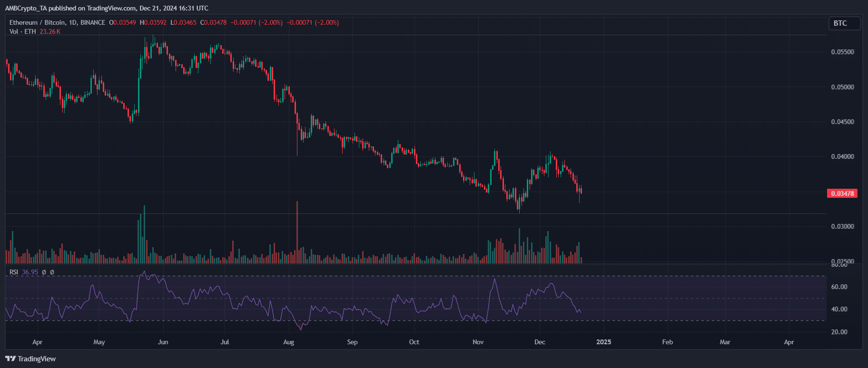Viewport: 868px width, 368px height.
Task: Click the 0.05000 price axis label
Action: (842, 87)
